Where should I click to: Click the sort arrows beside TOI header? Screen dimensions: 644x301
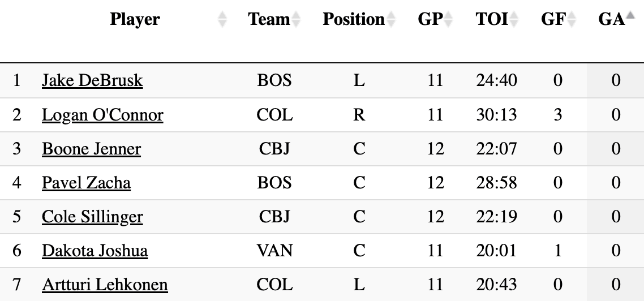click(514, 20)
